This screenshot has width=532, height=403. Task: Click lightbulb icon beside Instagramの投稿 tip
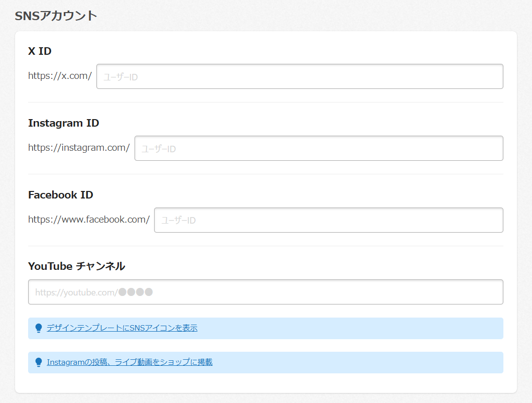coord(39,362)
